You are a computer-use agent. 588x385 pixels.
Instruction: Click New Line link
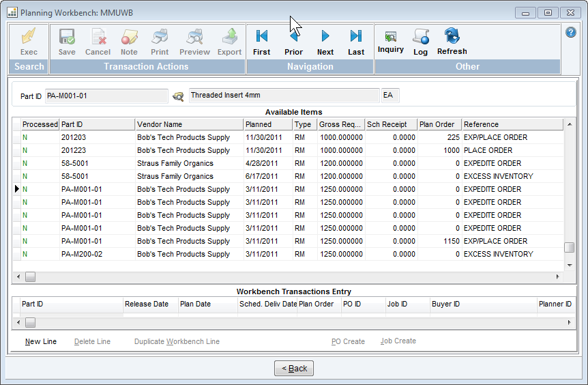(x=41, y=341)
